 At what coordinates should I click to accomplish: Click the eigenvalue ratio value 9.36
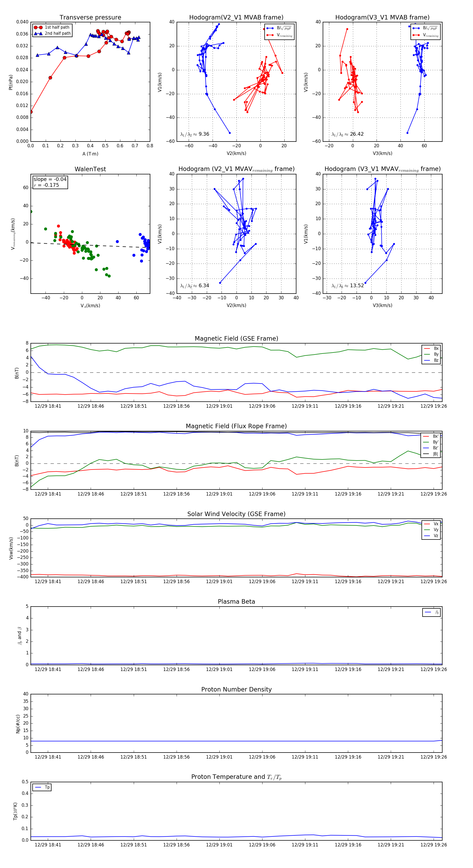(204, 134)
